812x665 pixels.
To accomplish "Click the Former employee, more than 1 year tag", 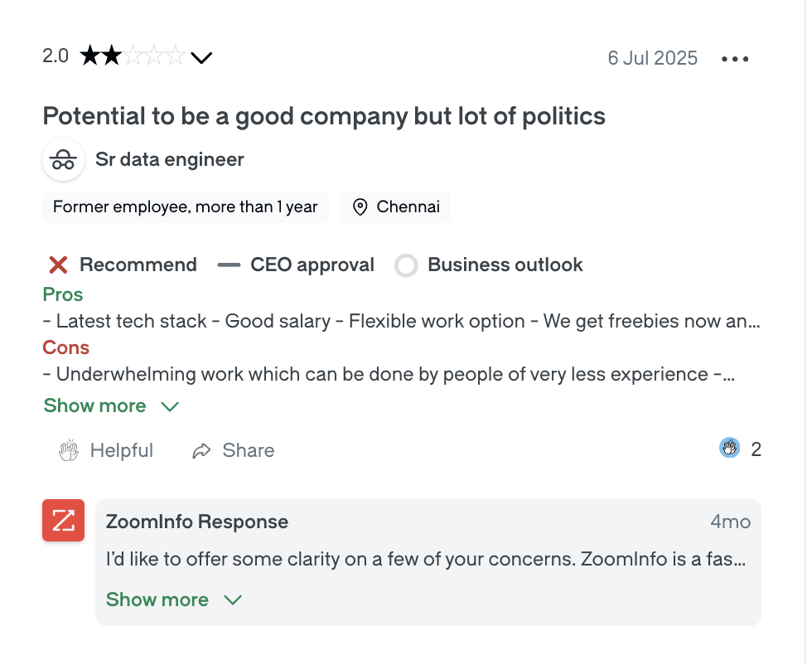I will [x=185, y=206].
